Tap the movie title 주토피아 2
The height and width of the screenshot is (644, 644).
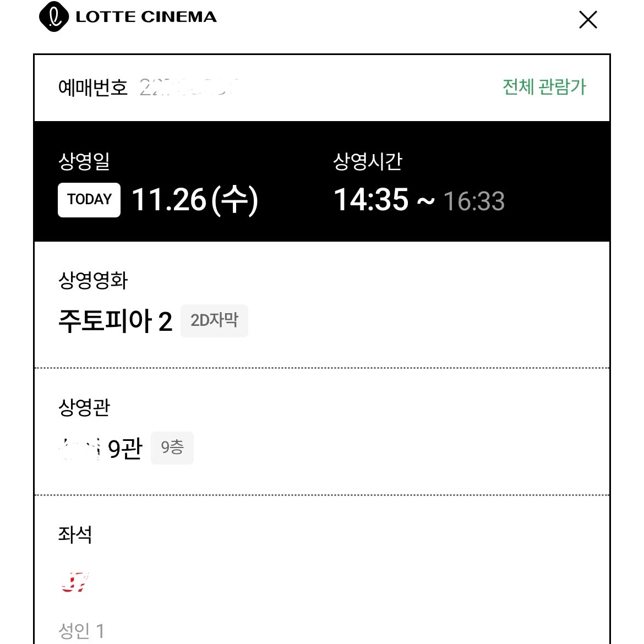116,321
